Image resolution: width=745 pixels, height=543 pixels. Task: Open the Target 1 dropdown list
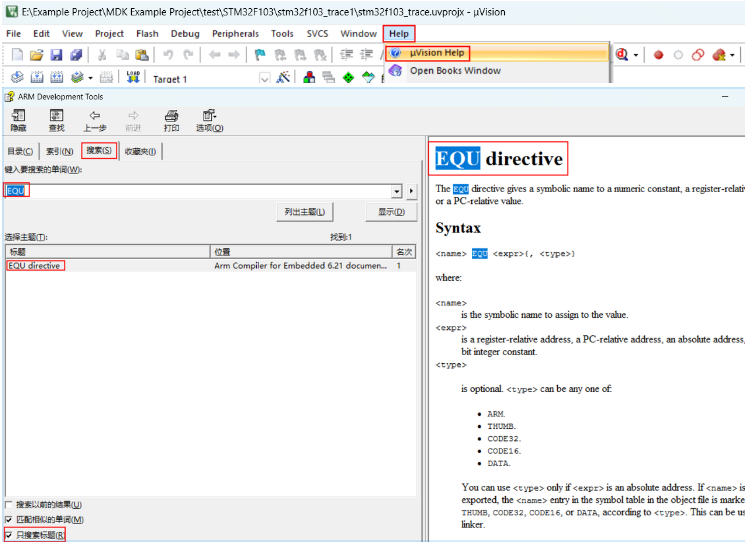(x=264, y=78)
